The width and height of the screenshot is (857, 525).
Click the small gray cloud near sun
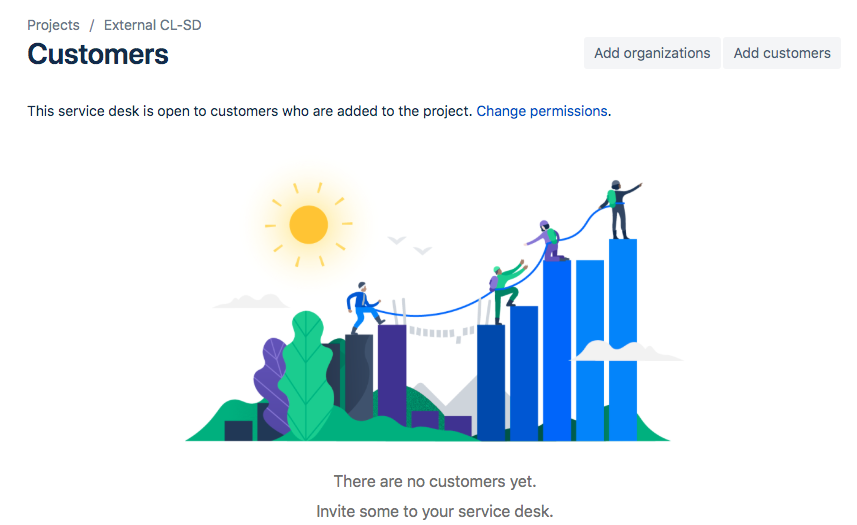[251, 301]
